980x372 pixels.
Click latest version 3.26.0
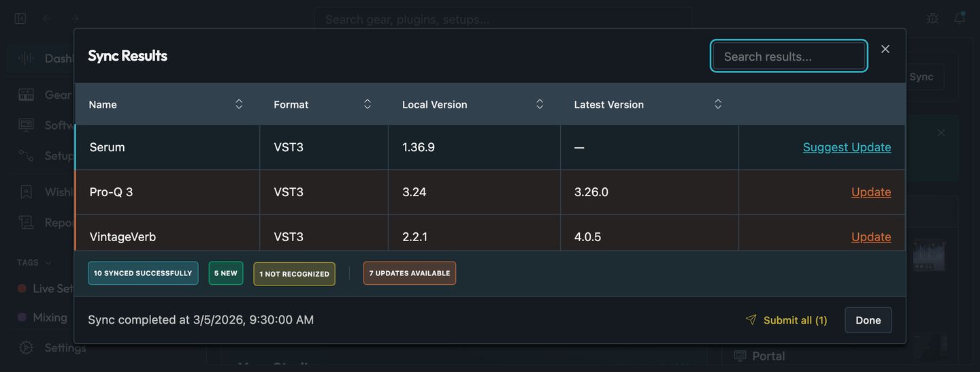point(591,192)
